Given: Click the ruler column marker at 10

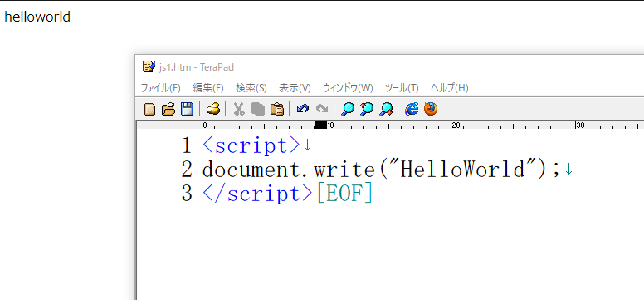Looking at the screenshot, I should [329, 125].
